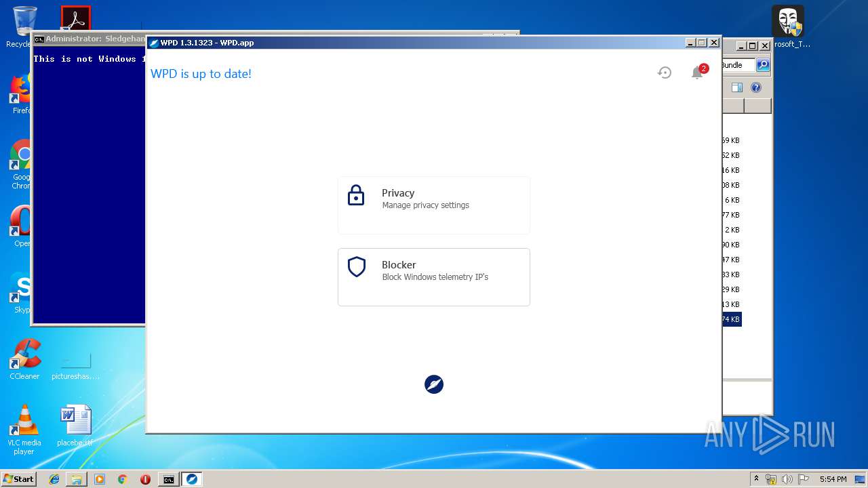Click search button in Explorer window
This screenshot has width=868, height=488.
tap(763, 65)
